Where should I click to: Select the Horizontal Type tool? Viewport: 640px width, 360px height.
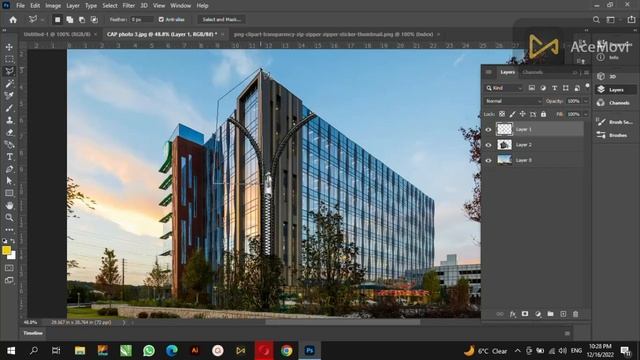coord(9,157)
